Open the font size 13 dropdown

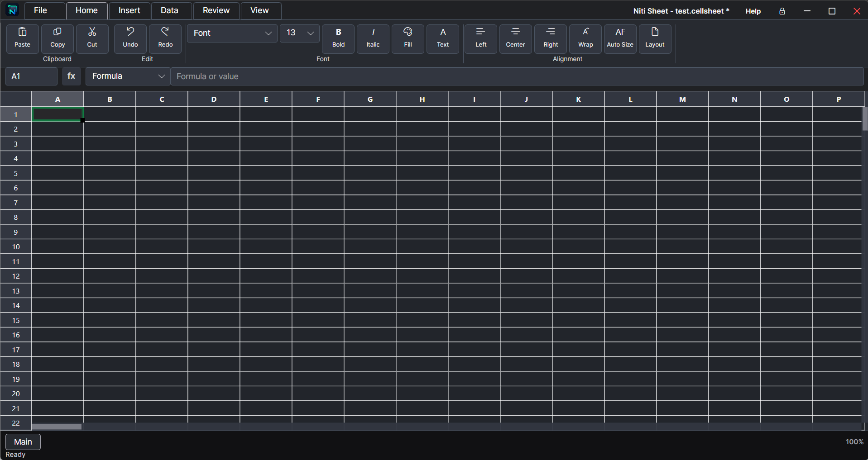click(x=300, y=33)
